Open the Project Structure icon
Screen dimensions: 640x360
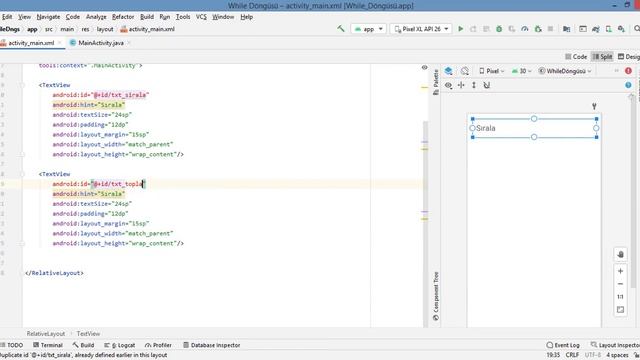[x=567, y=29]
